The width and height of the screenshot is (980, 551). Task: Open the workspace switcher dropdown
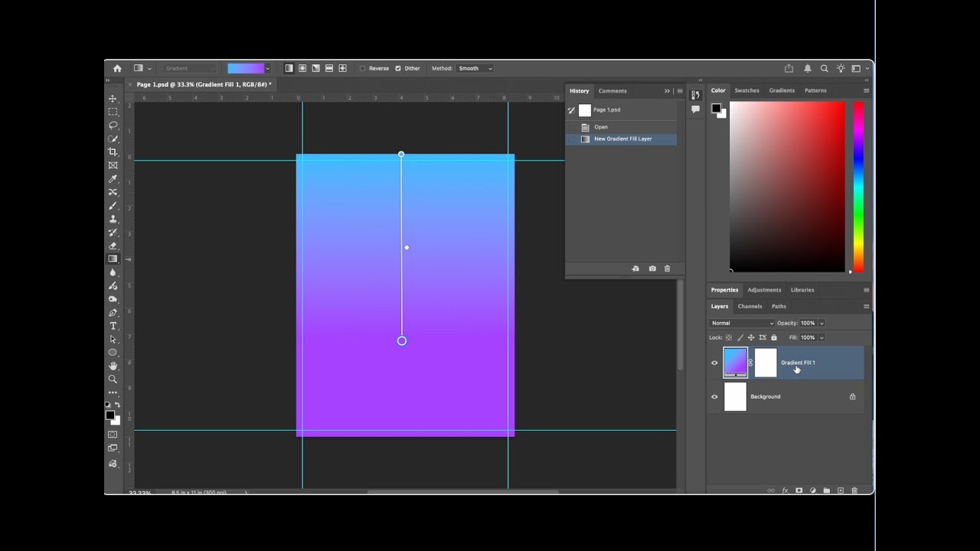(859, 68)
